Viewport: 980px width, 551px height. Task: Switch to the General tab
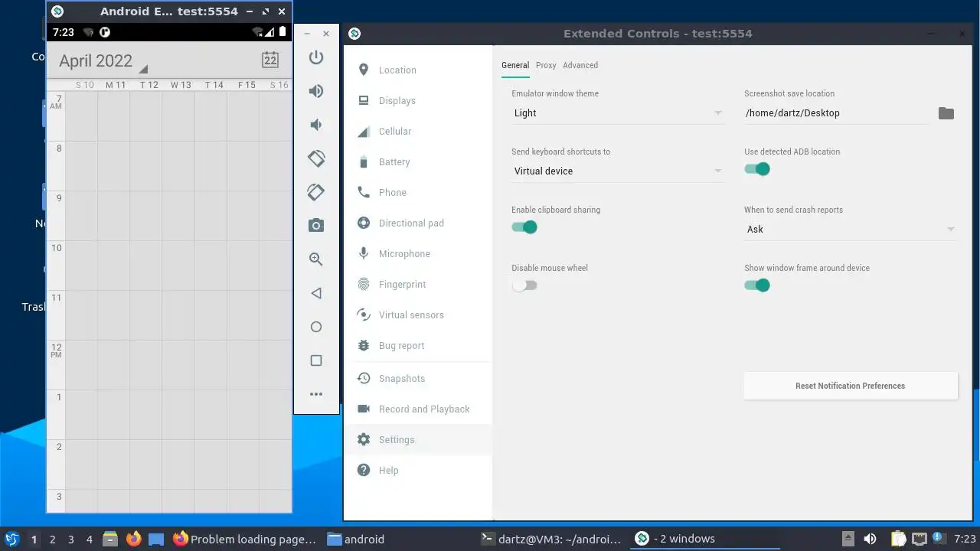tap(515, 65)
